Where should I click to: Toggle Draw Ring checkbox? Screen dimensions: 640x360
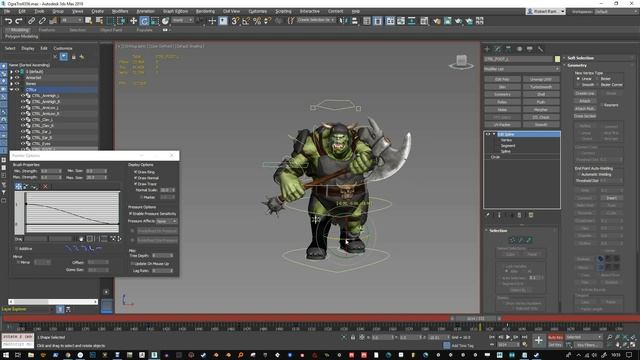[135, 172]
